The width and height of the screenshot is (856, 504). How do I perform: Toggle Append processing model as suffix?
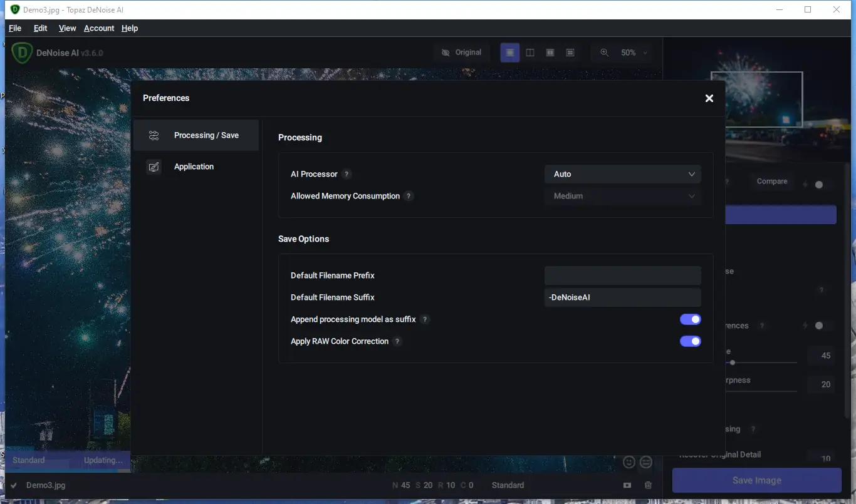pyautogui.click(x=691, y=319)
